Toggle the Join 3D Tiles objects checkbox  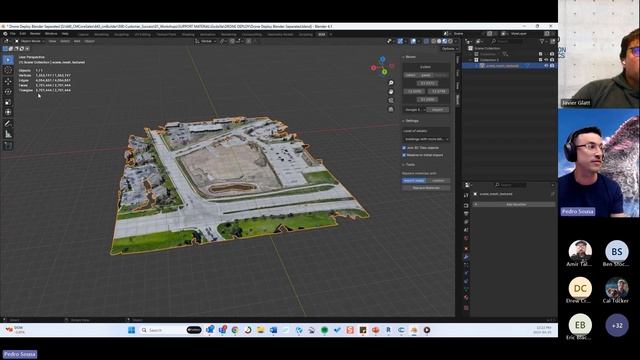404,148
